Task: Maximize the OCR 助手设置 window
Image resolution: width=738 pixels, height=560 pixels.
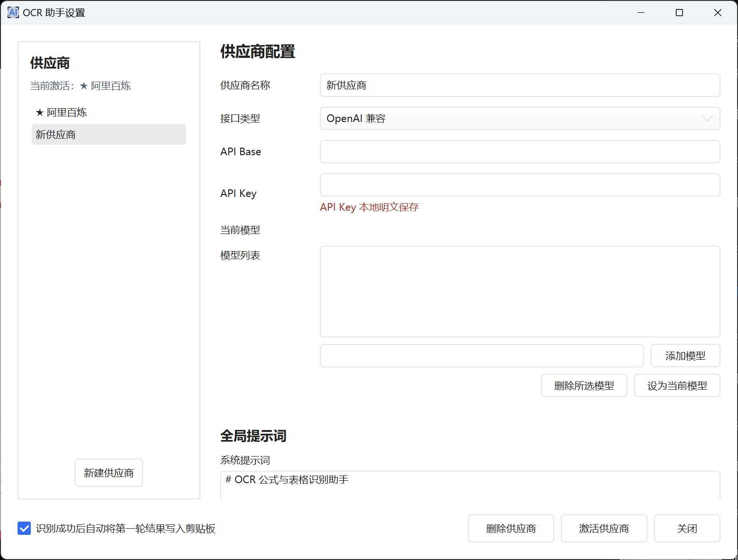Action: 680,13
